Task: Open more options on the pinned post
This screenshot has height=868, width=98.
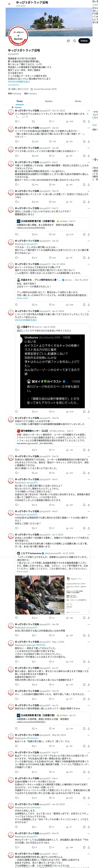Action: (x=89, y=111)
